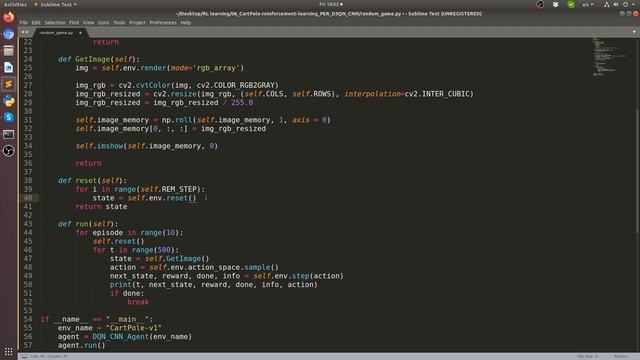Screen dimensions: 640x360
Task: Open the Help menu
Action: click(186, 23)
